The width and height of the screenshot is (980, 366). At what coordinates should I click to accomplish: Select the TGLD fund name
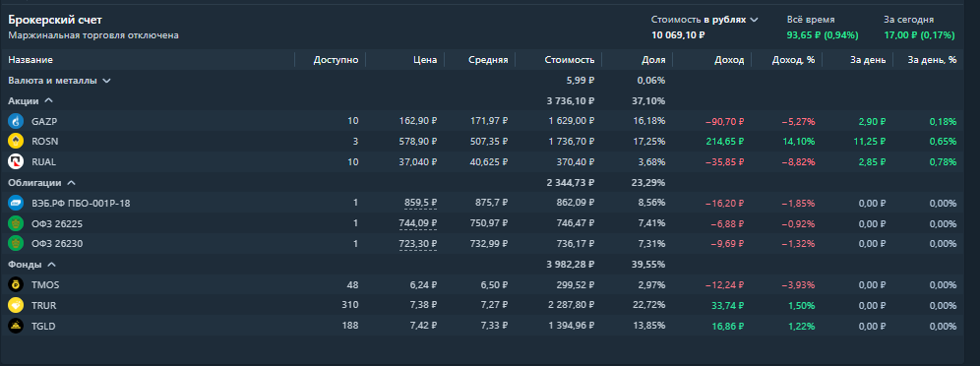pos(44,326)
